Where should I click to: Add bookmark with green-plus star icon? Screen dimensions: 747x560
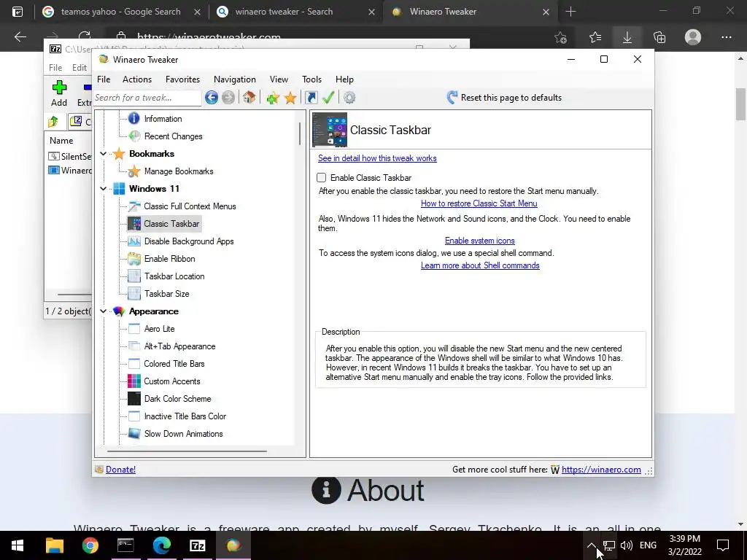pyautogui.click(x=273, y=98)
